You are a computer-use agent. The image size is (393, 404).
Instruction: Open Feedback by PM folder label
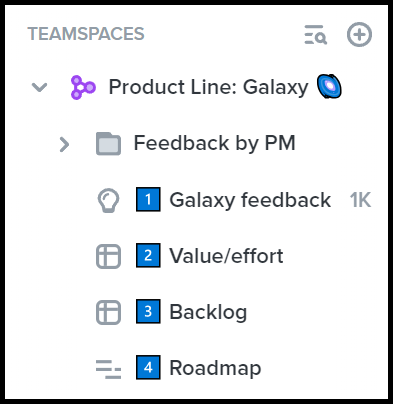(214, 143)
